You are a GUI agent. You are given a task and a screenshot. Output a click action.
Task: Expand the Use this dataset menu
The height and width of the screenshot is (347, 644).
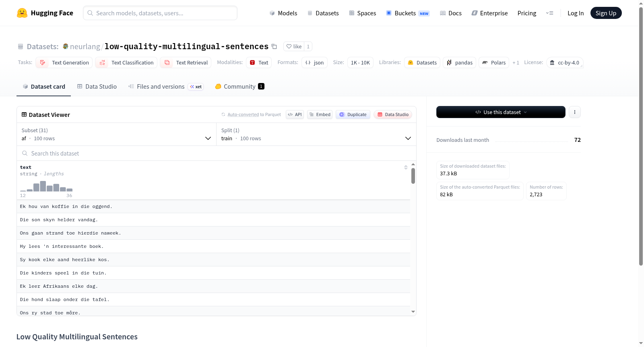pyautogui.click(x=501, y=112)
